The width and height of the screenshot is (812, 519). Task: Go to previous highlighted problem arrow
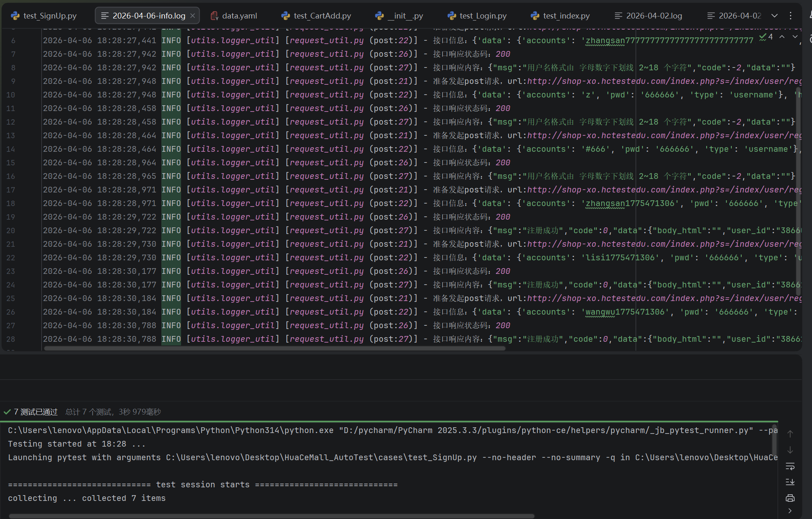tap(782, 37)
